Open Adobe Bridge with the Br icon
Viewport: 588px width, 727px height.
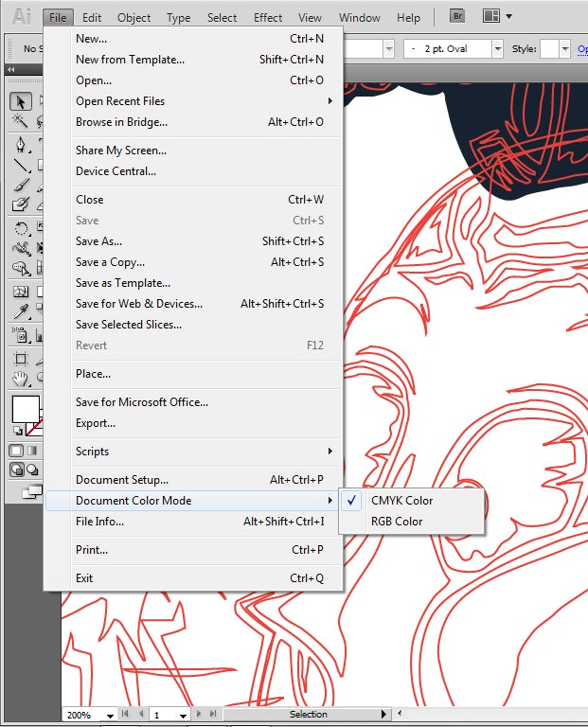[x=457, y=16]
